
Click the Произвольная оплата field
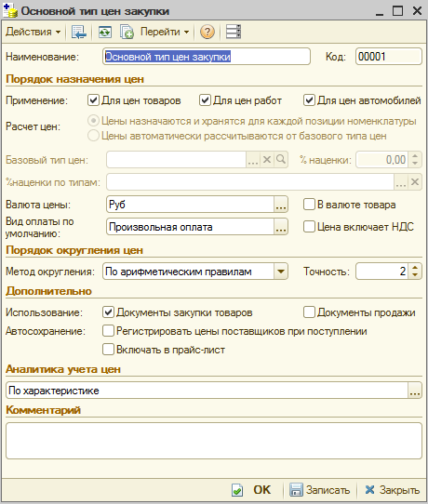190,227
